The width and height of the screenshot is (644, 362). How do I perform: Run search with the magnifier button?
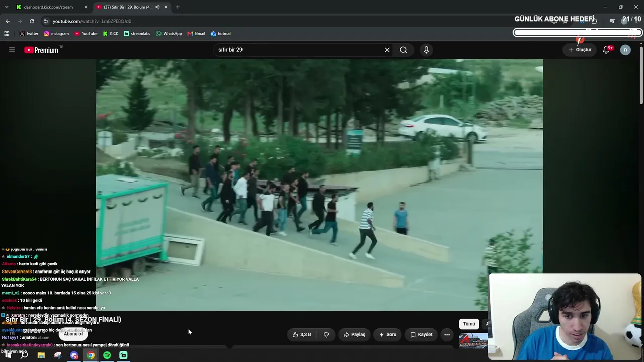click(x=404, y=50)
